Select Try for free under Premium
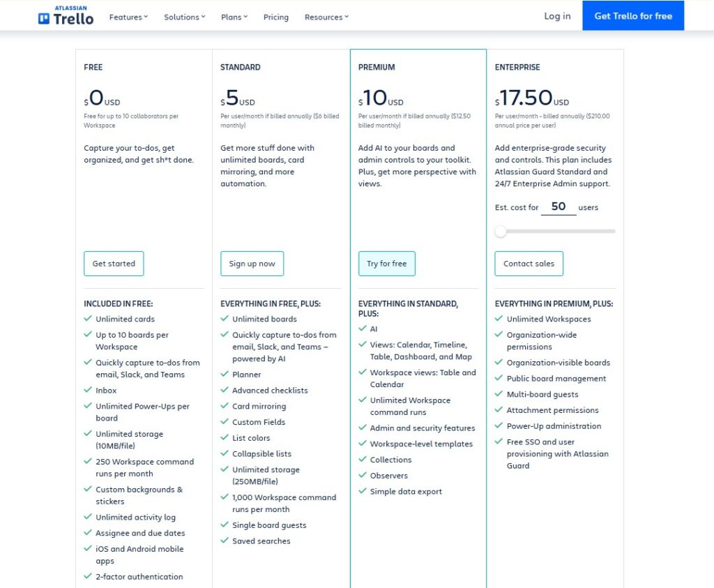Viewport: 714px width, 588px height. pyautogui.click(x=387, y=264)
